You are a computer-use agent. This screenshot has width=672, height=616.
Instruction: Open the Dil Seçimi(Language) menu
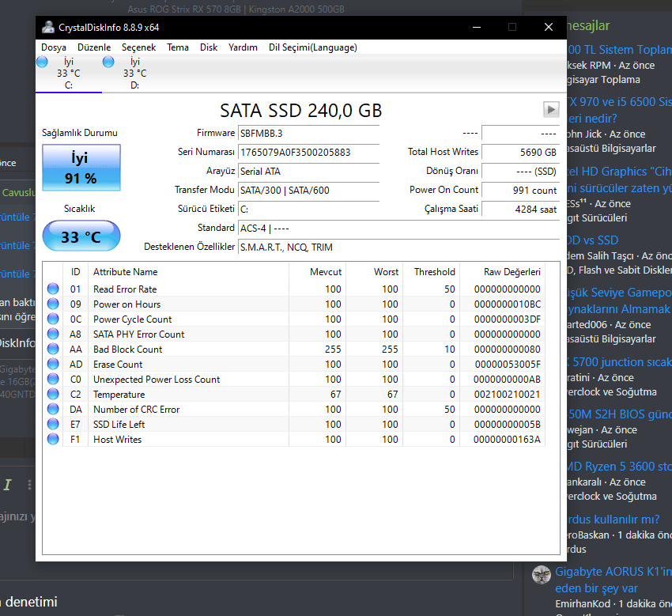[312, 47]
